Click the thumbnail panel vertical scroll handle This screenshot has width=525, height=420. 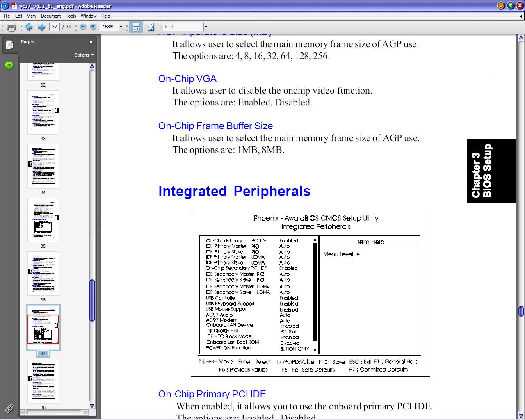[x=92, y=300]
